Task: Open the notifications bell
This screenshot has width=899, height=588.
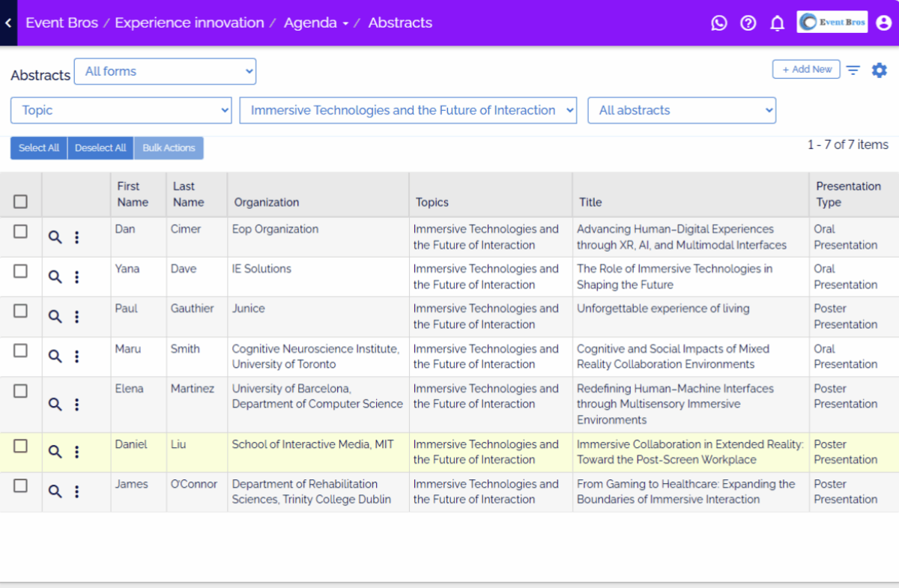Action: (778, 23)
